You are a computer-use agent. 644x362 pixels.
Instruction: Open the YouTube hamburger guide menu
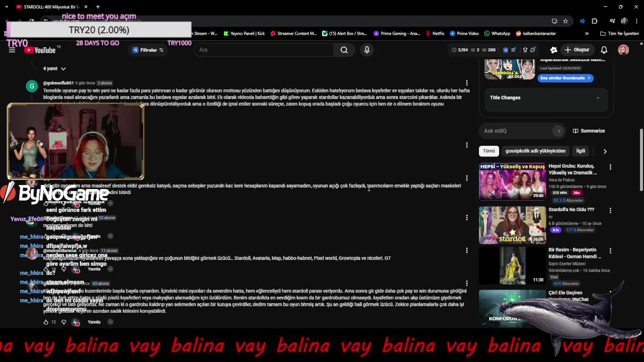click(12, 50)
